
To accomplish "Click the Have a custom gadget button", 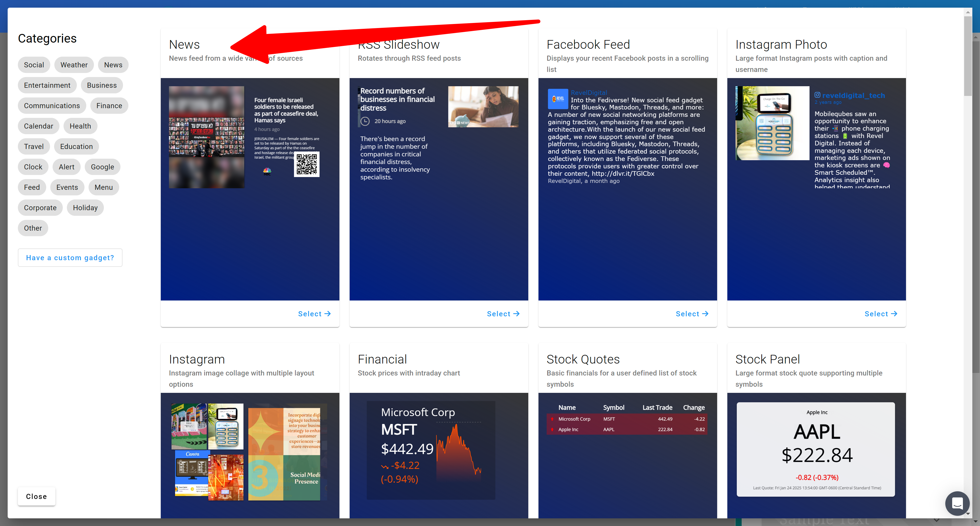I will (x=70, y=258).
